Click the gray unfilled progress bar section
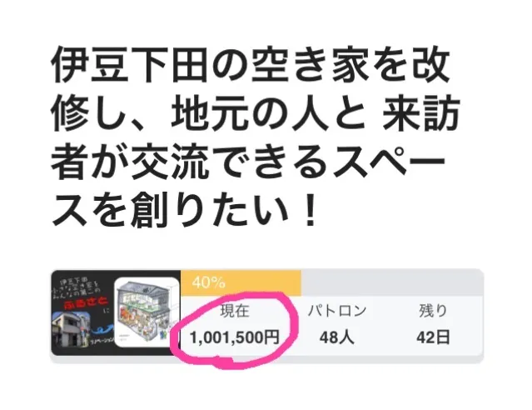The height and width of the screenshot is (410, 532). pyautogui.click(x=392, y=283)
